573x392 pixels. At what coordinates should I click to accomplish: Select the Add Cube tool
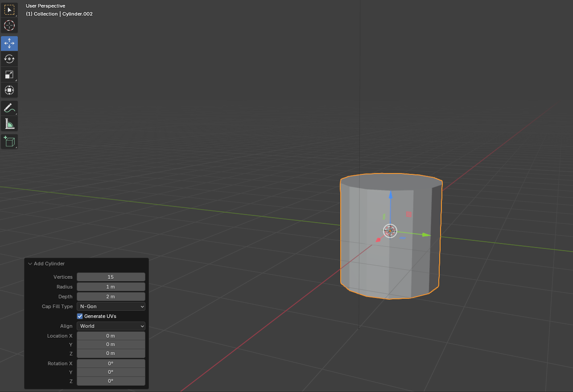[x=9, y=142]
